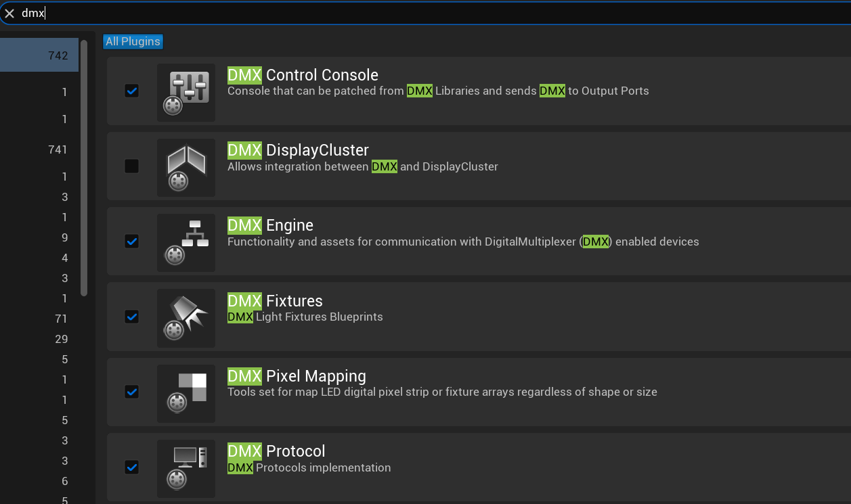Image resolution: width=851 pixels, height=504 pixels.
Task: Select the DMX Engine title
Action: tap(270, 225)
